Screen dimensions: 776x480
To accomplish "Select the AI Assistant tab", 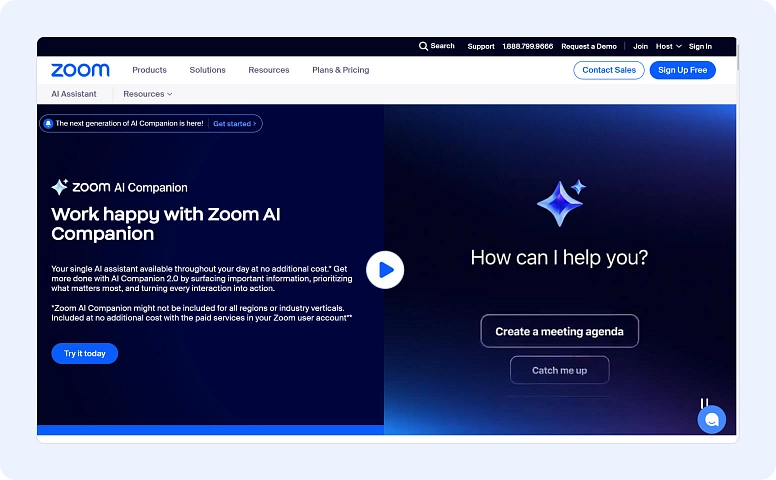I will point(74,94).
